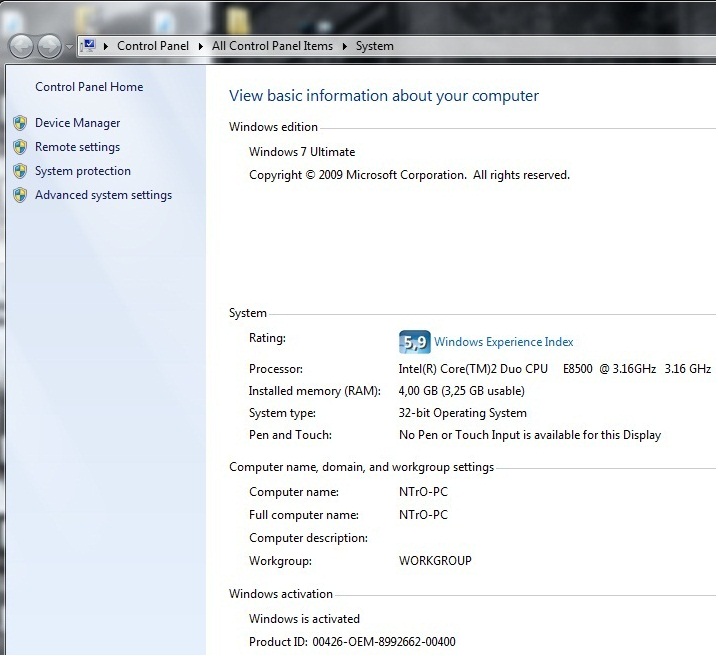This screenshot has width=718, height=656.
Task: Click the Computer name, domain, and workgroup header
Action: [362, 467]
